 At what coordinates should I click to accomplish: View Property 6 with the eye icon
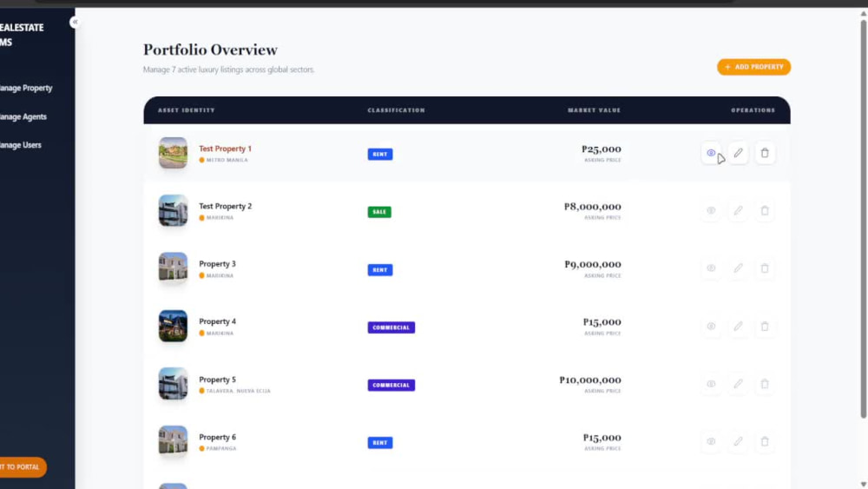point(711,441)
